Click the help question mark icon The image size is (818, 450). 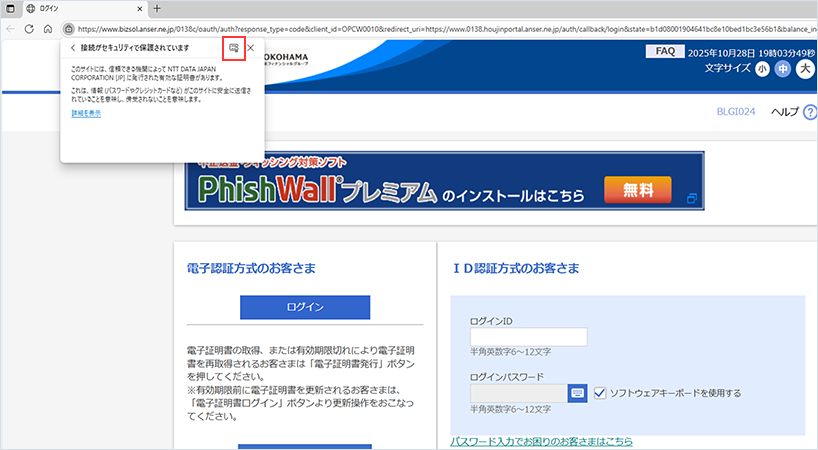click(x=808, y=112)
